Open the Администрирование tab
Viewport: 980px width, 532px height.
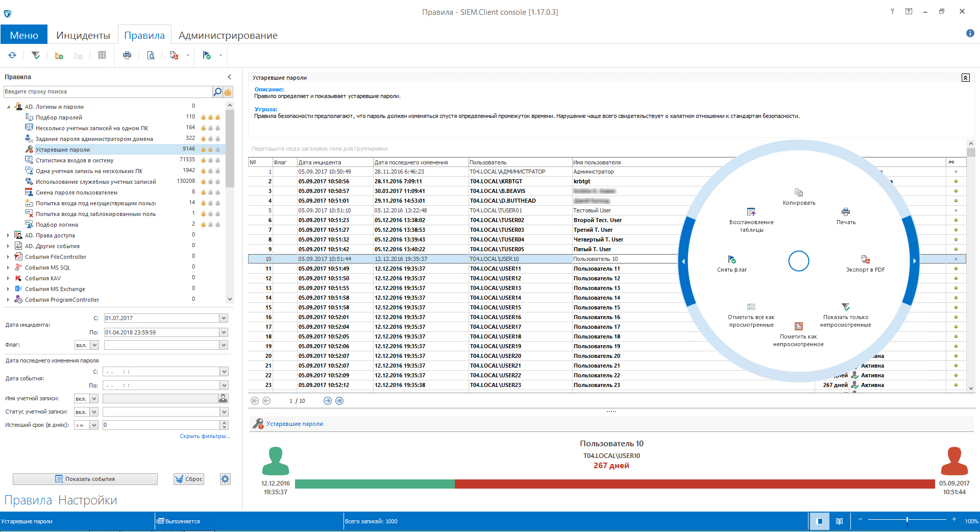228,35
